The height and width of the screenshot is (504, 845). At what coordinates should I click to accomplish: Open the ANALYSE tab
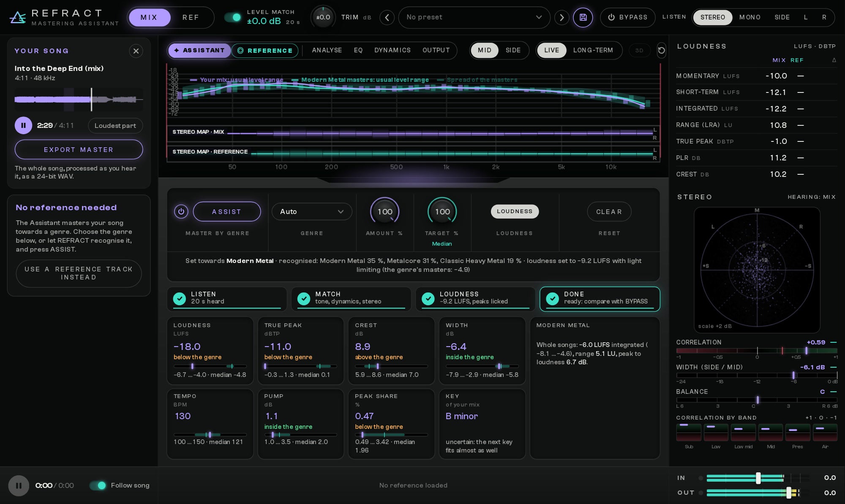point(327,50)
